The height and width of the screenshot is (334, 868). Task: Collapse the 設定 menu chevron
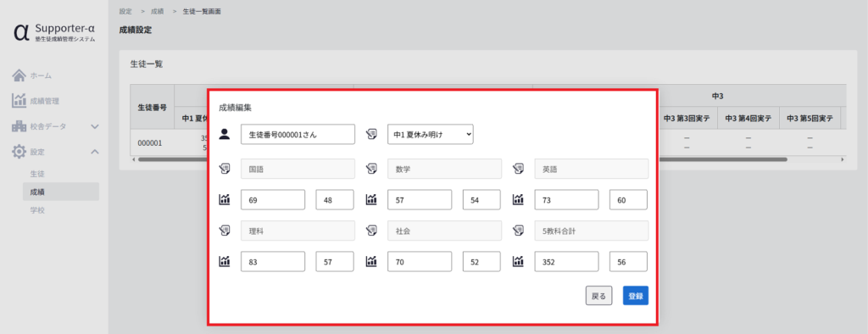pyautogui.click(x=95, y=151)
